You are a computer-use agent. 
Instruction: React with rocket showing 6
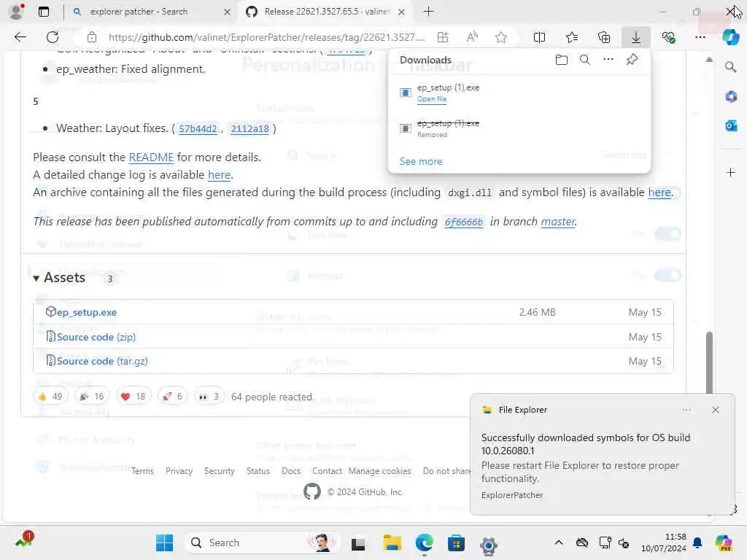pos(172,396)
